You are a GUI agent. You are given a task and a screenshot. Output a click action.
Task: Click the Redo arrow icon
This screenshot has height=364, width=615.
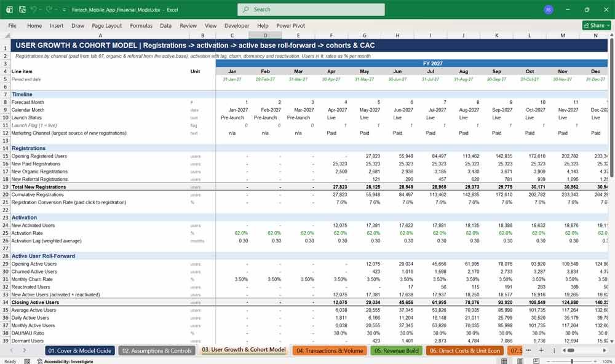(49, 9)
